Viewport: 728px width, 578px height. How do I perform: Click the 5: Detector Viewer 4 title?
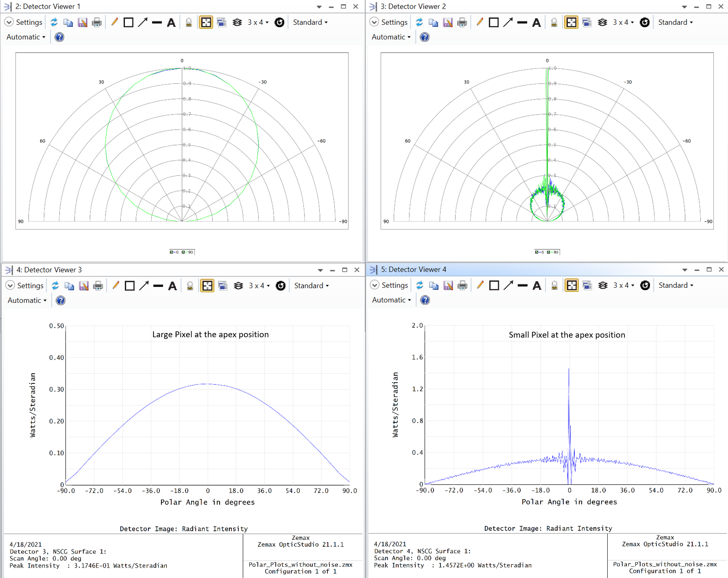coord(413,269)
